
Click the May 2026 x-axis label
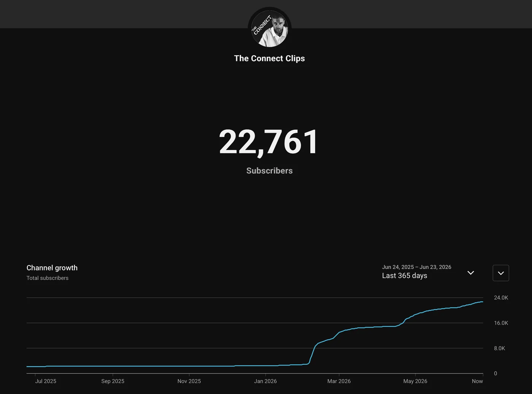[415, 381]
